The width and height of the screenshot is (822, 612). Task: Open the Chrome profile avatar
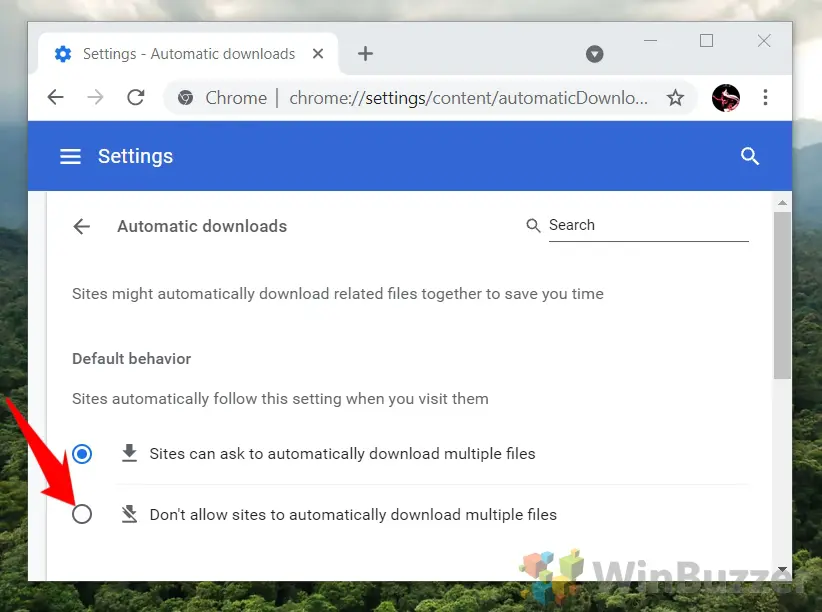[x=726, y=98]
